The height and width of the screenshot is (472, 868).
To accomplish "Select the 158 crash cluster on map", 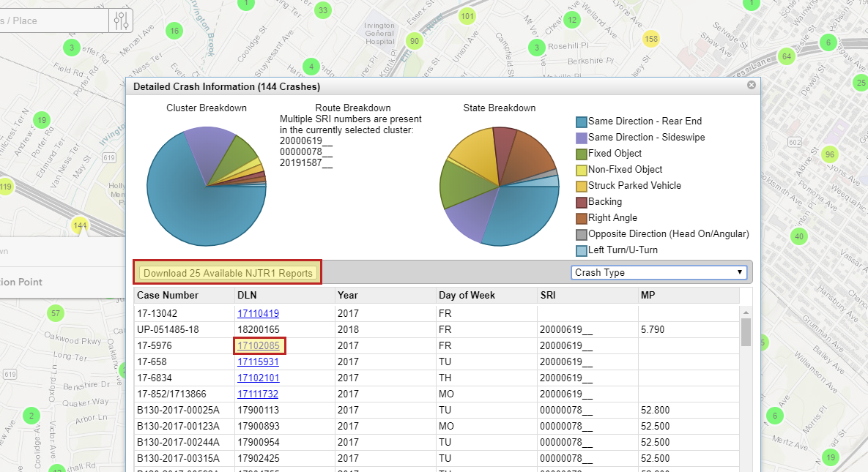I will (x=651, y=39).
